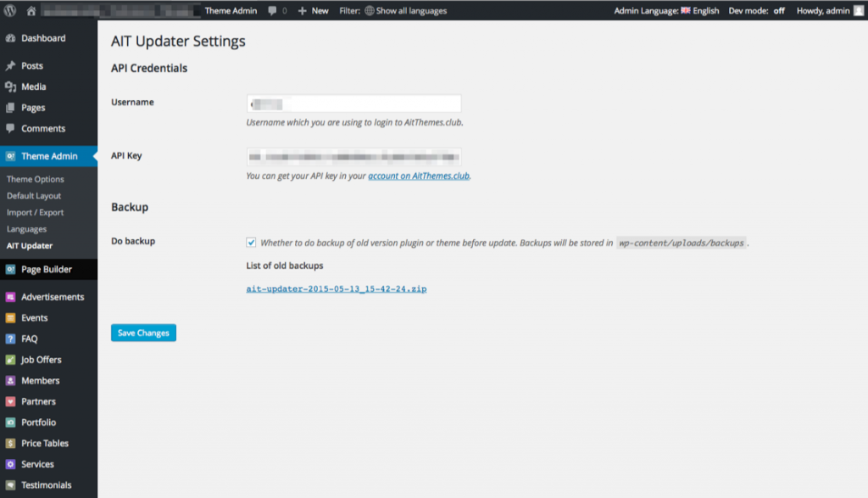Screen dimensions: 868x498
Task: Click the Members icon
Action: pos(10,381)
